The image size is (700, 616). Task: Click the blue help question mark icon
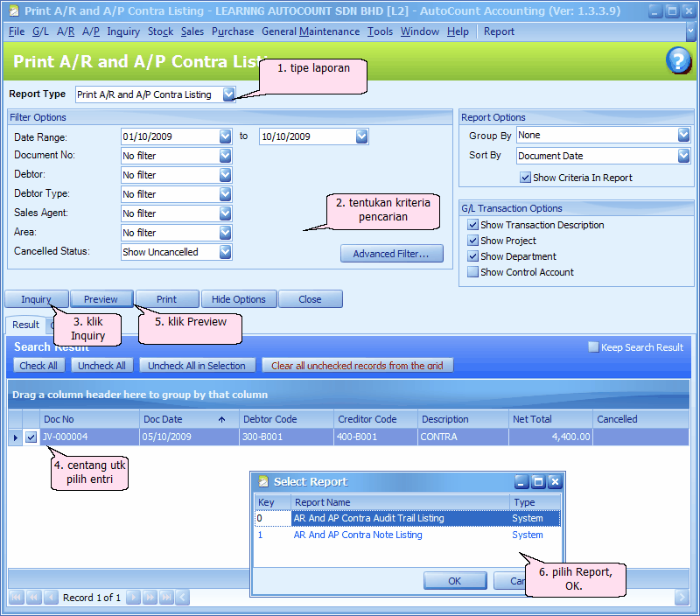click(678, 60)
